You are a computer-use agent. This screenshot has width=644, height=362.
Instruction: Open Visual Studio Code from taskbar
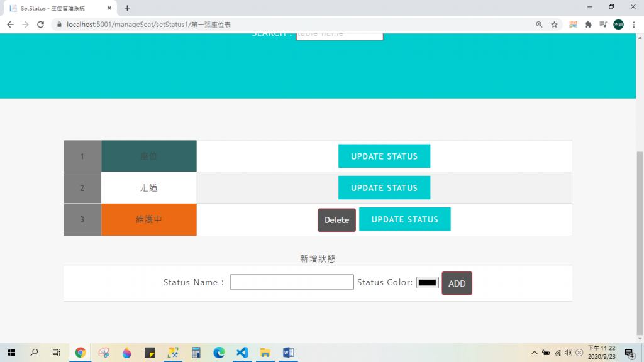click(x=242, y=353)
